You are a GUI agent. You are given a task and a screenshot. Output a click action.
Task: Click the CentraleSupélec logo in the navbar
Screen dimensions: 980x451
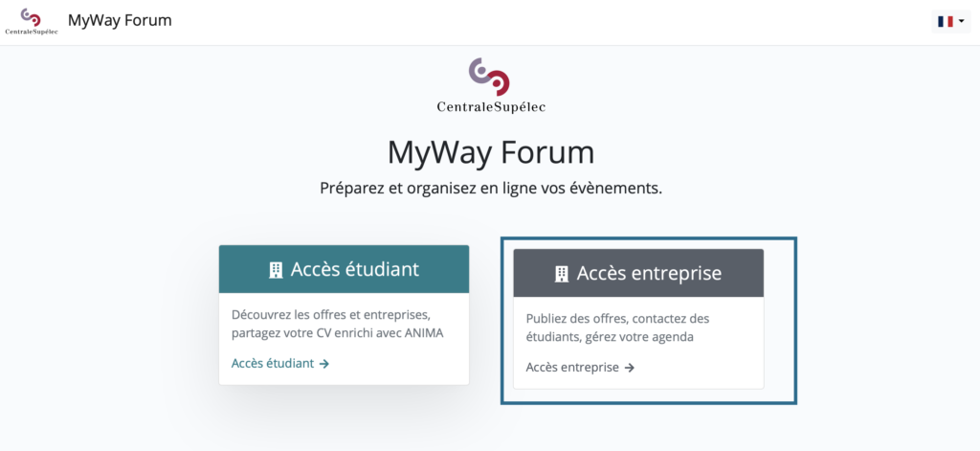[x=32, y=21]
